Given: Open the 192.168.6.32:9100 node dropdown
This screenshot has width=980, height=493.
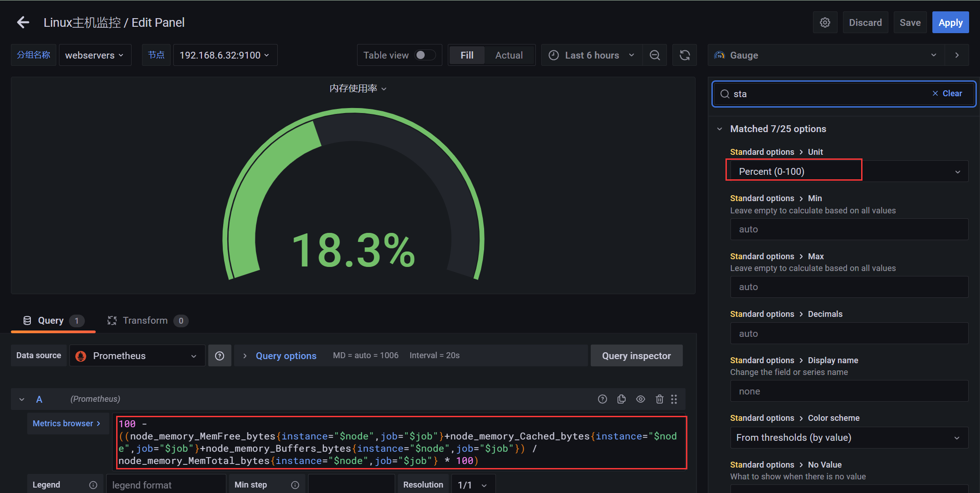Looking at the screenshot, I should pyautogui.click(x=225, y=55).
